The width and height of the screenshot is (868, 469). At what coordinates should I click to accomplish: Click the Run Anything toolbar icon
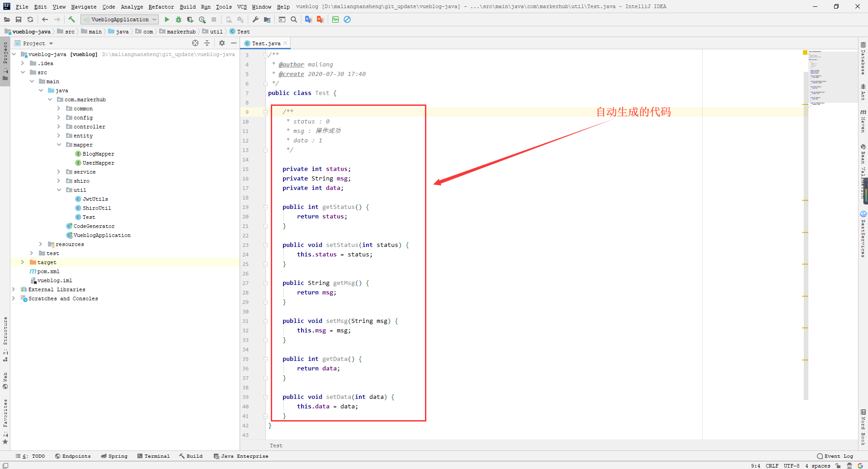coord(282,19)
